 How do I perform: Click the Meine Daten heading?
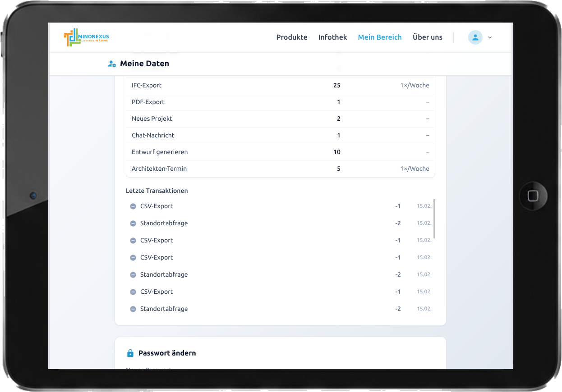pyautogui.click(x=144, y=64)
